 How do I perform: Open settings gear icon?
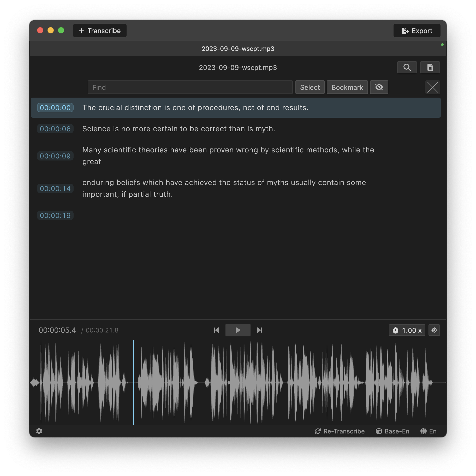click(39, 431)
